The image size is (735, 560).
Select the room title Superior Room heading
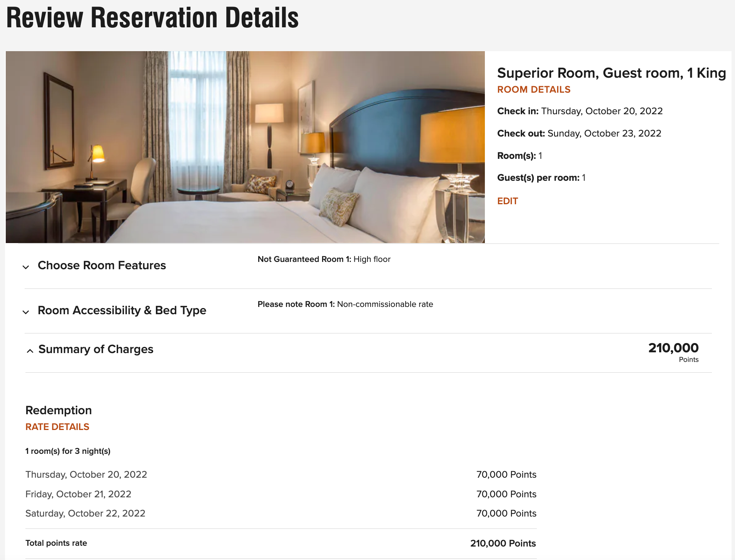[611, 73]
